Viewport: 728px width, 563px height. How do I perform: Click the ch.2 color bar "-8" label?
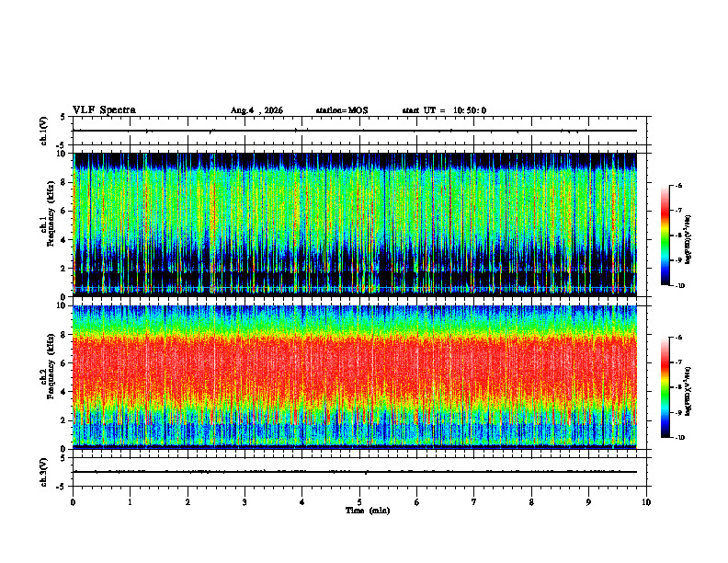point(679,387)
